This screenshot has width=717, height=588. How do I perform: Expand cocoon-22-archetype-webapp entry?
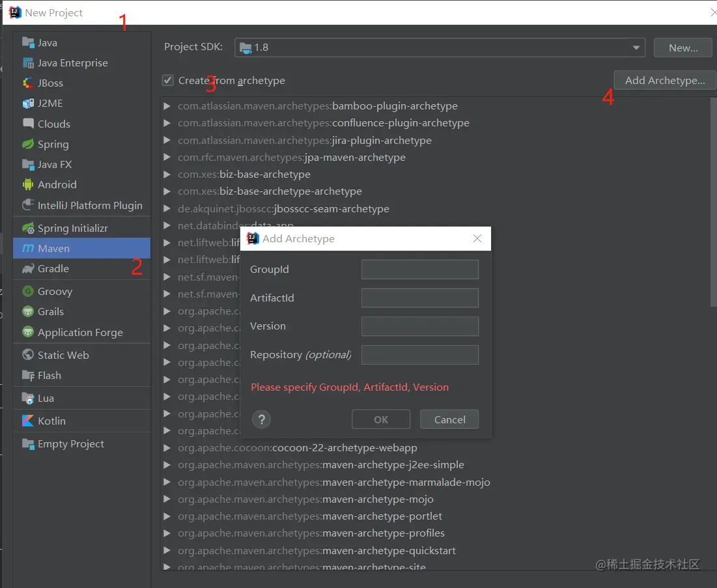167,447
